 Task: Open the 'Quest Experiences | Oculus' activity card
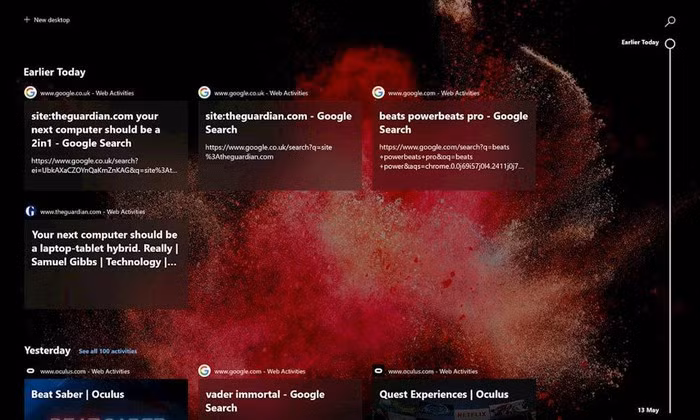pyautogui.click(x=453, y=399)
